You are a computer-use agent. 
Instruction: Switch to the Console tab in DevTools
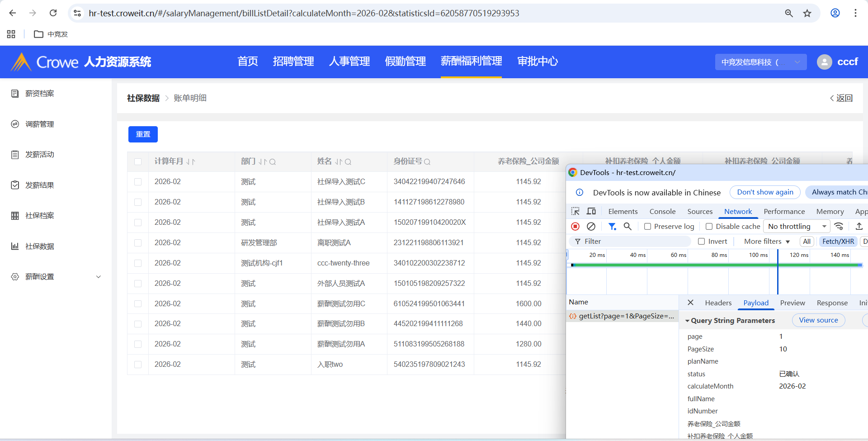point(662,211)
